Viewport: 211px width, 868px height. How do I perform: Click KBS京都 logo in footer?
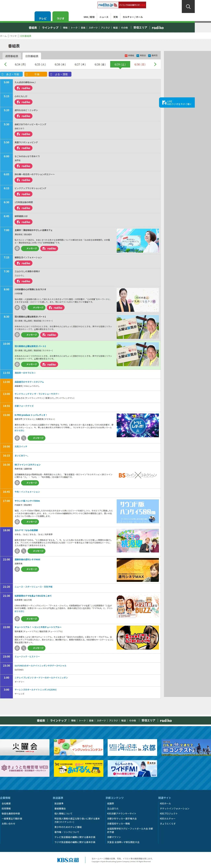[x=68, y=860]
